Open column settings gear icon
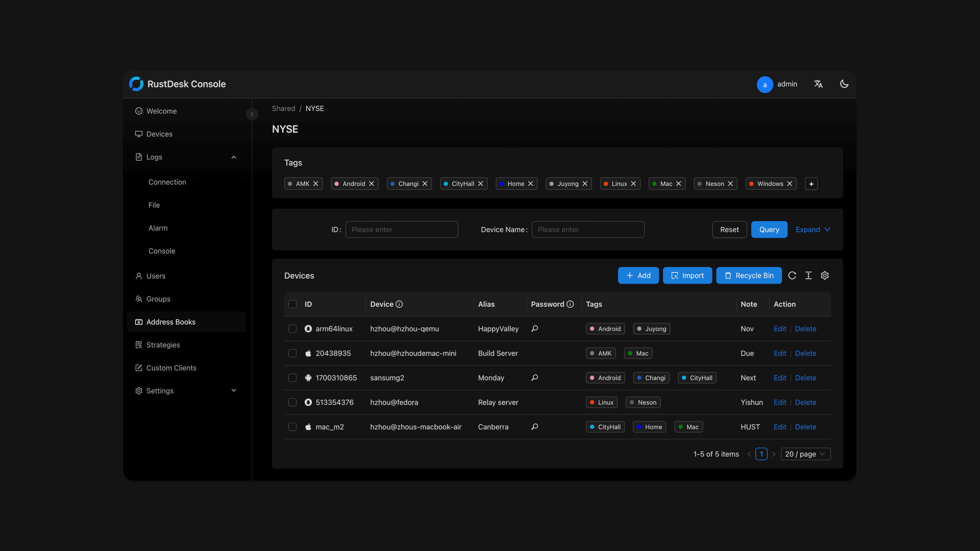The width and height of the screenshot is (980, 551). 825,275
